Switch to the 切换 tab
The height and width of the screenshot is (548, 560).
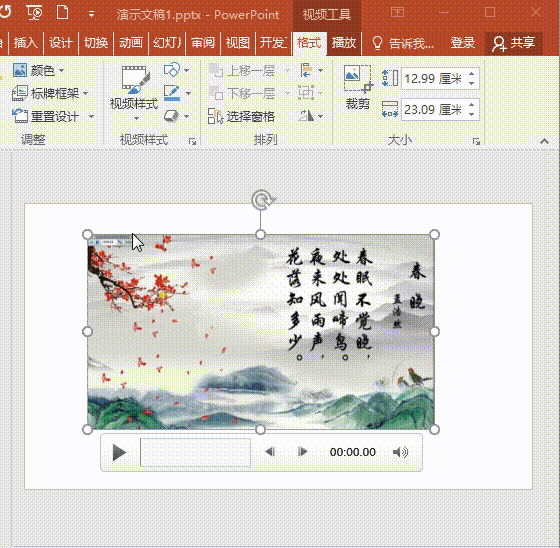point(96,43)
